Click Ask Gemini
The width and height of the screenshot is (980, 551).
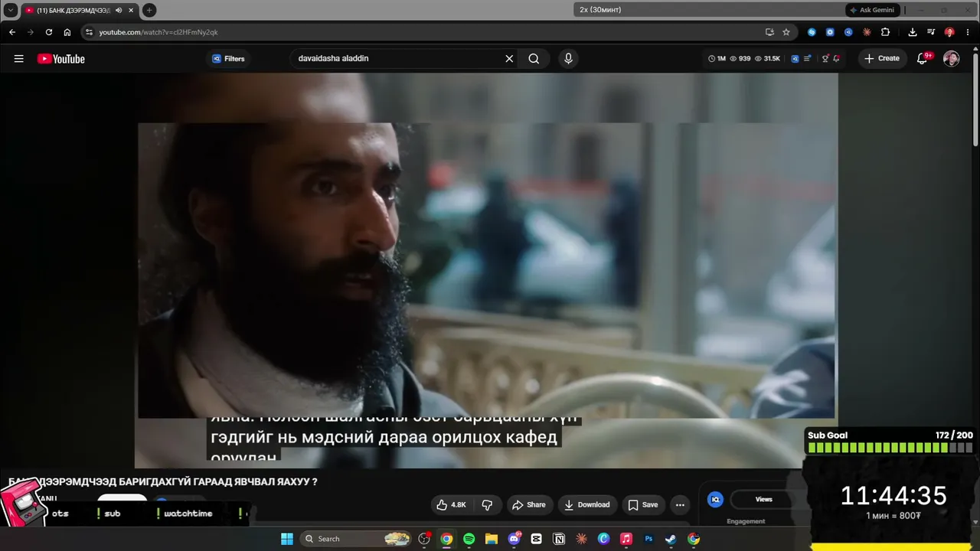(872, 10)
